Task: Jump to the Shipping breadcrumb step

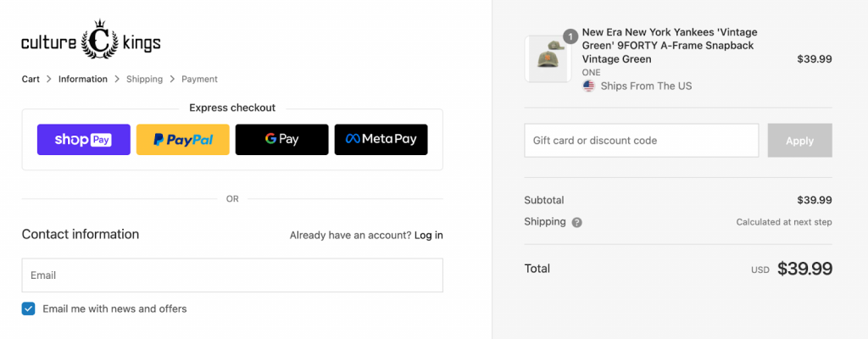Action: click(144, 79)
